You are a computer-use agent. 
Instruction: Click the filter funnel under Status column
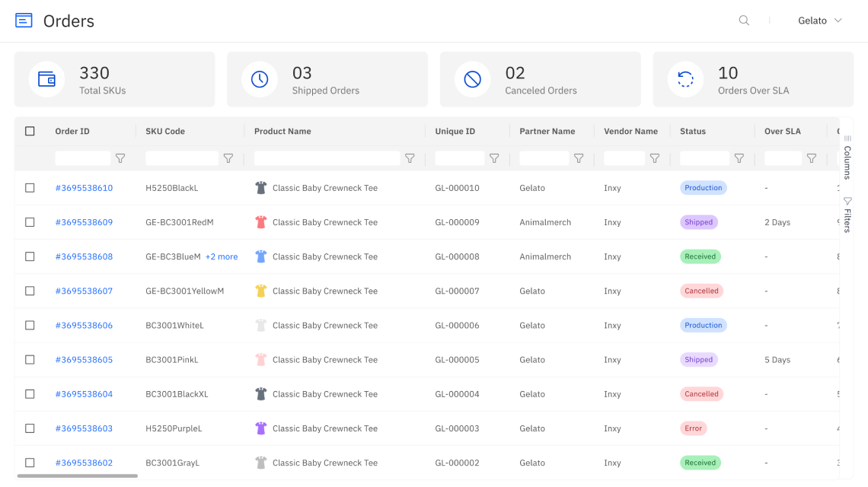[x=739, y=158]
